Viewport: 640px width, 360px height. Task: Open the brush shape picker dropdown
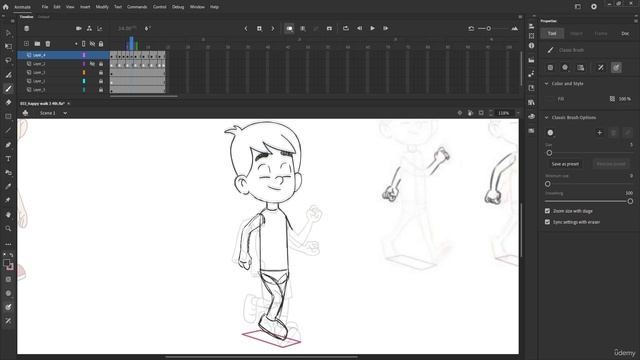[x=550, y=133]
